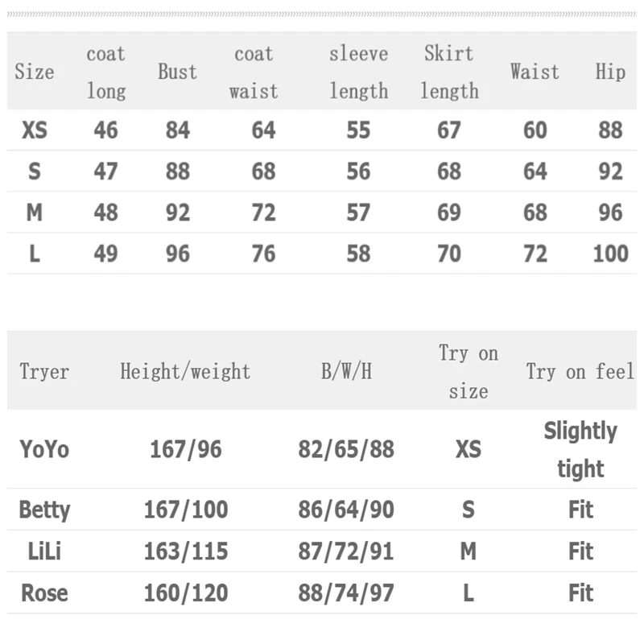Click the coat long column header
The image size is (644, 644).
(x=106, y=72)
